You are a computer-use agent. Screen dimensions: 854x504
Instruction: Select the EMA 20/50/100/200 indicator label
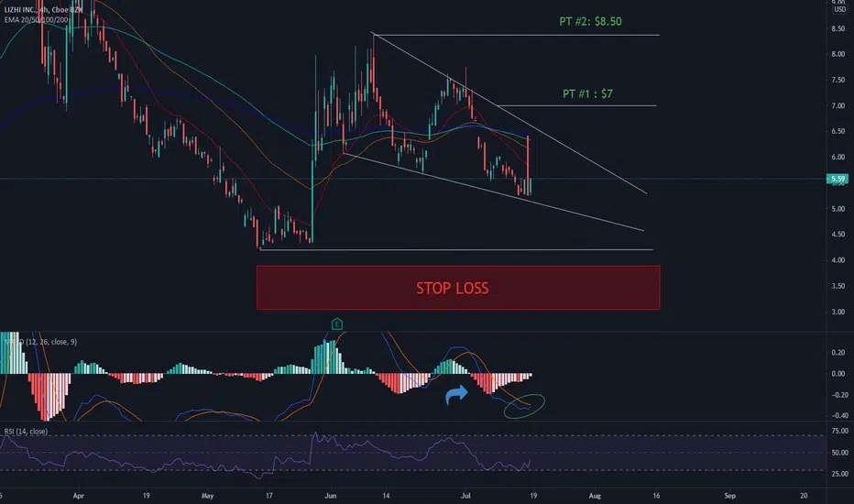click(x=36, y=19)
